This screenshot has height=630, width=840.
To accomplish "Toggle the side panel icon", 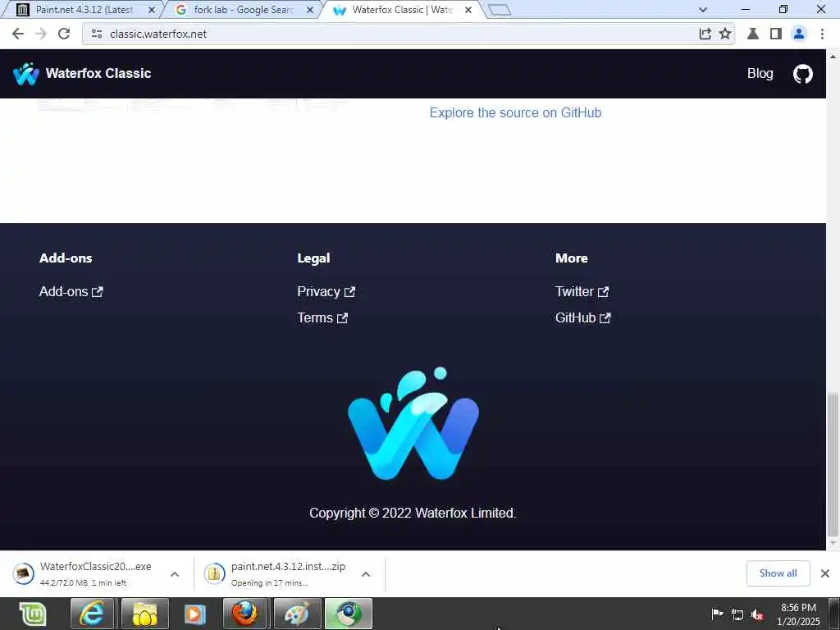I will click(775, 34).
